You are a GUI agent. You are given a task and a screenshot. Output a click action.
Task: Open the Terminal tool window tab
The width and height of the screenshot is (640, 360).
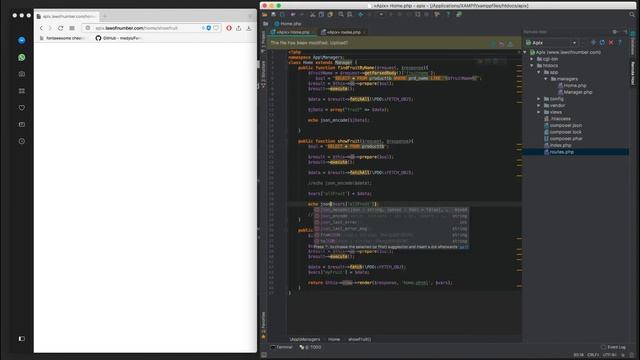pos(282,347)
